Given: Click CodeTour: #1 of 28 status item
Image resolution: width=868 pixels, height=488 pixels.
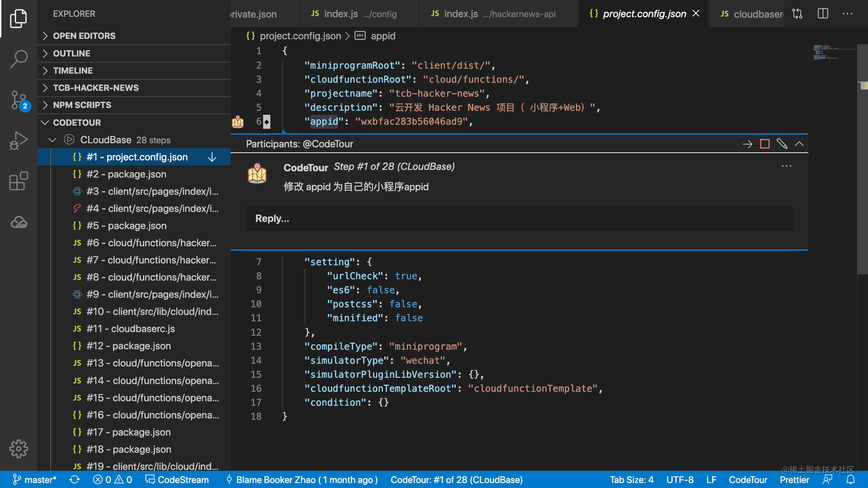Looking at the screenshot, I should coord(457,479).
